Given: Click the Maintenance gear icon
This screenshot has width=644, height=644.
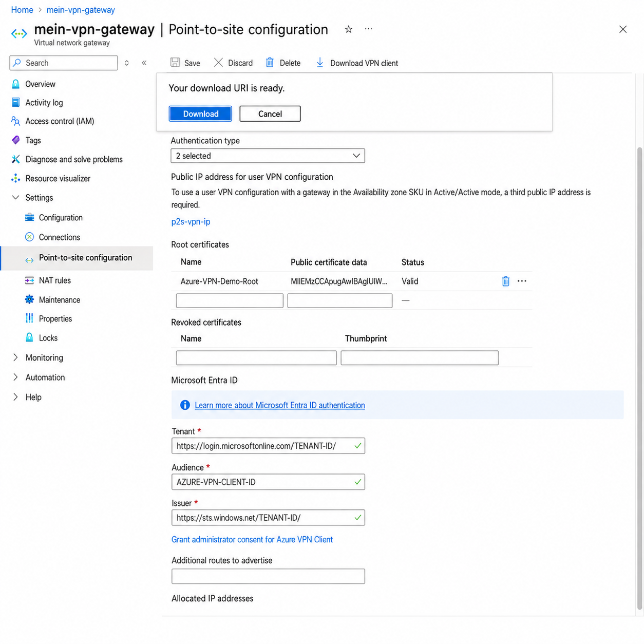Looking at the screenshot, I should click(29, 300).
